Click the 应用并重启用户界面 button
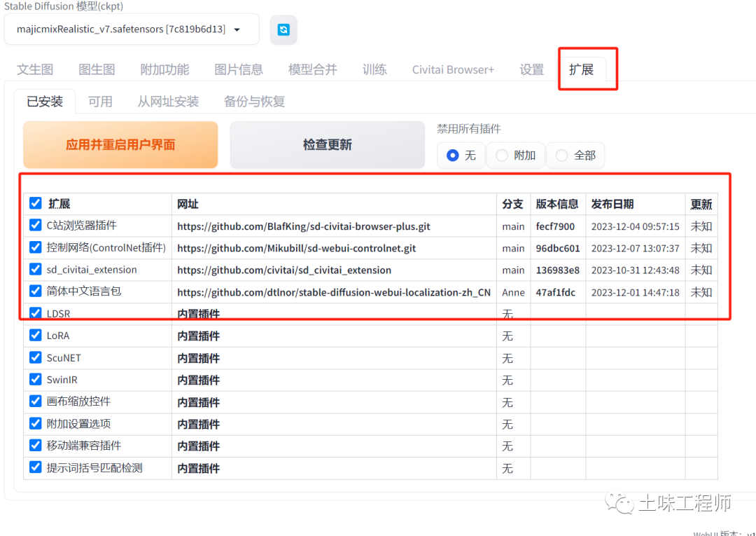Viewport: 756px width, 536px height. 120,144
